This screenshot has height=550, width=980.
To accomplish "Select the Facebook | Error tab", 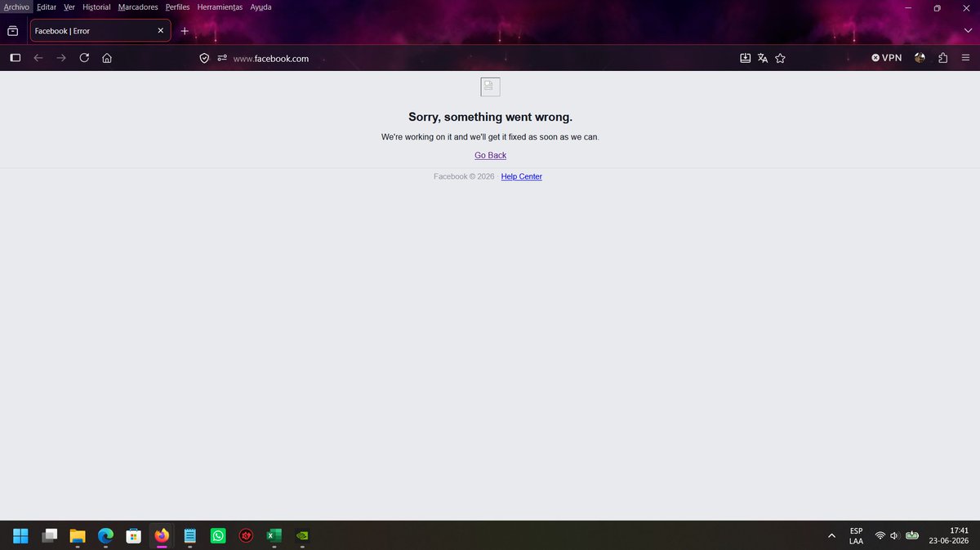I will [x=100, y=31].
